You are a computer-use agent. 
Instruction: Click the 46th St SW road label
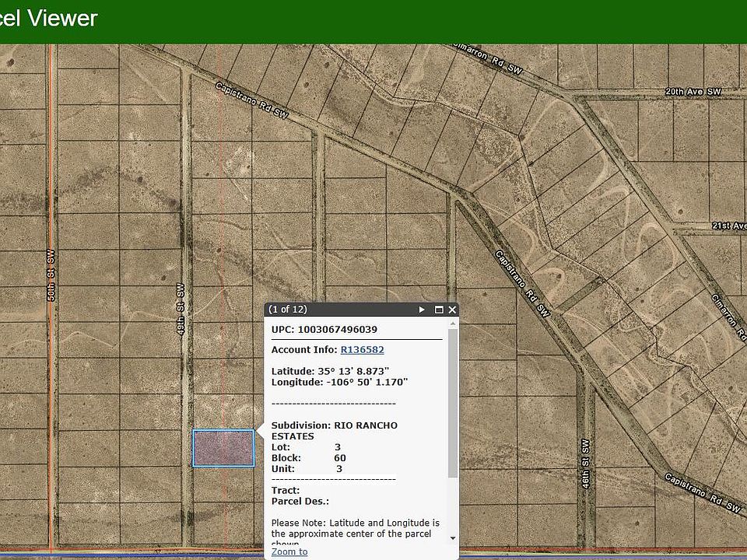585,465
